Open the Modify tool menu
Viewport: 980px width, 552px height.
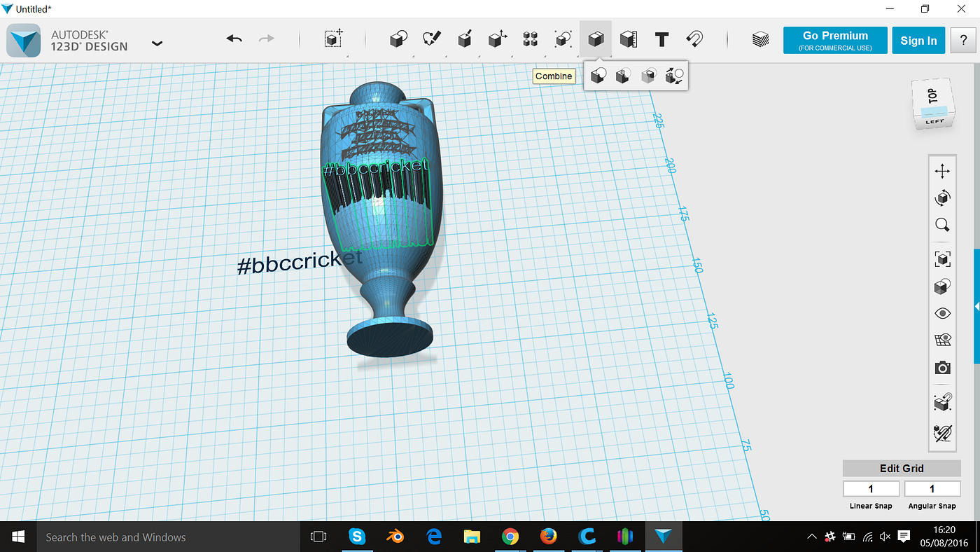[x=497, y=39]
